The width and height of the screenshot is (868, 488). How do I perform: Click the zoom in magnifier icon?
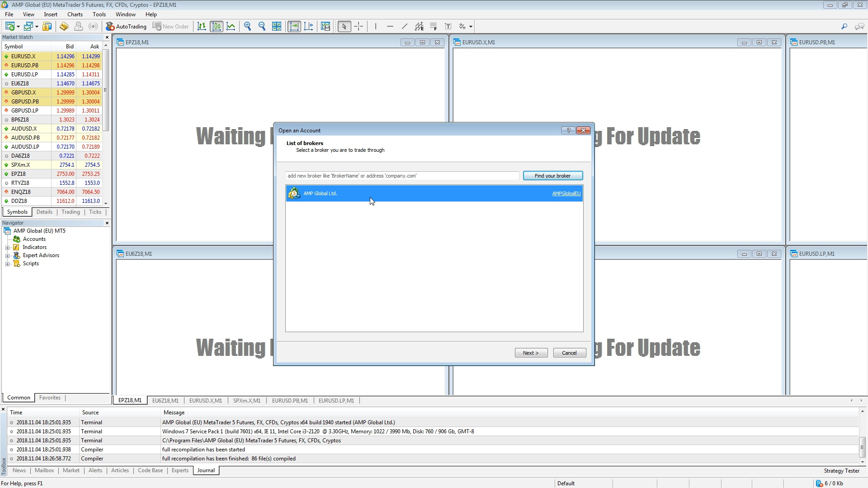248,27
